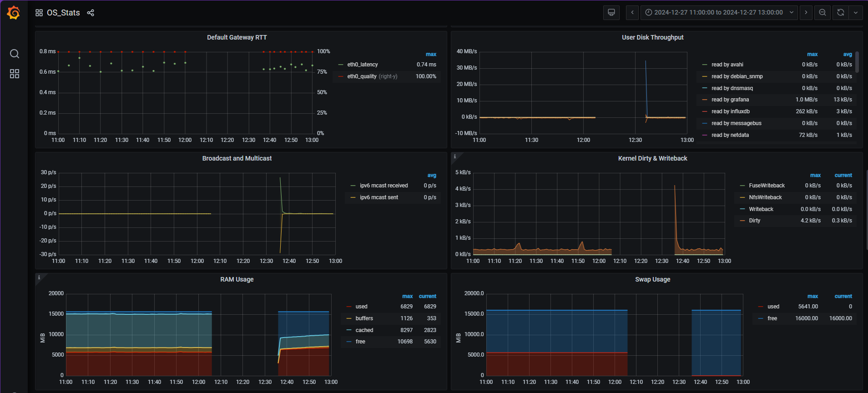Open the Grafana home logo
Screen dimensions: 868x393
point(14,13)
